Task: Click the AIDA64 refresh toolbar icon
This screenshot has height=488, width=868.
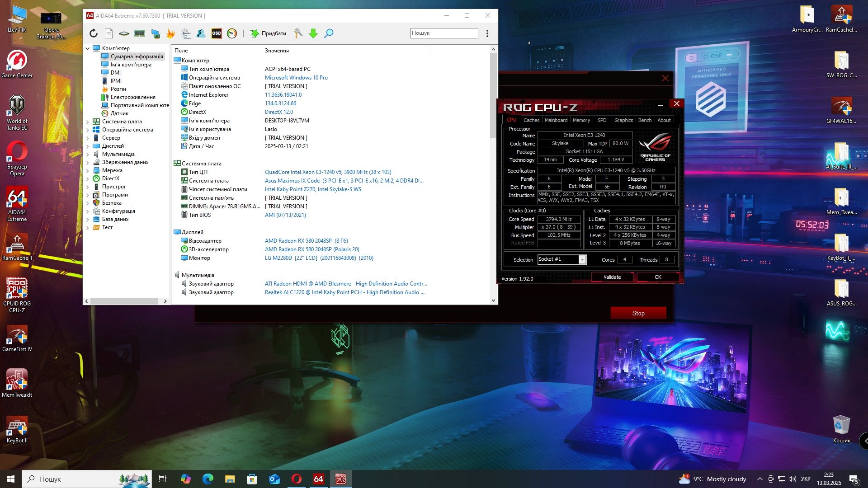Action: (x=94, y=33)
